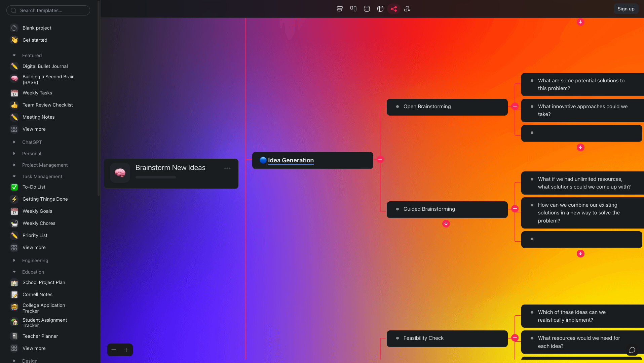
Task: Click View more under Task Management
Action: click(34, 247)
